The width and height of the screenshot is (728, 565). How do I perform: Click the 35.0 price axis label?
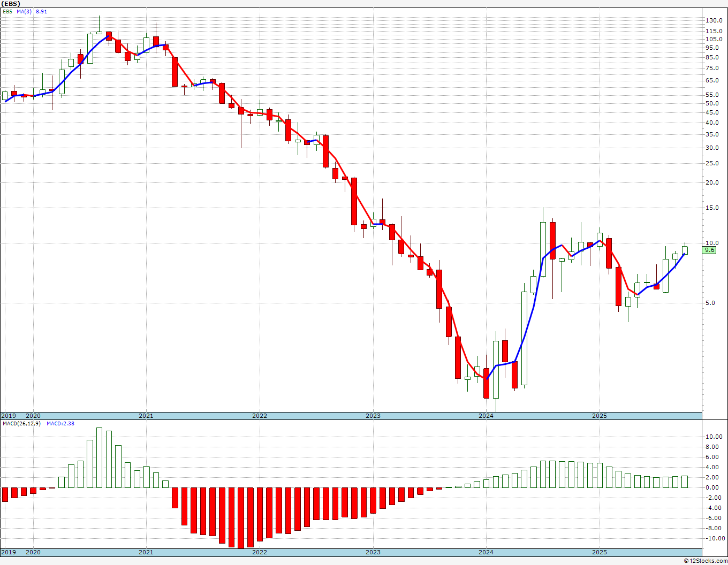pyautogui.click(x=712, y=134)
